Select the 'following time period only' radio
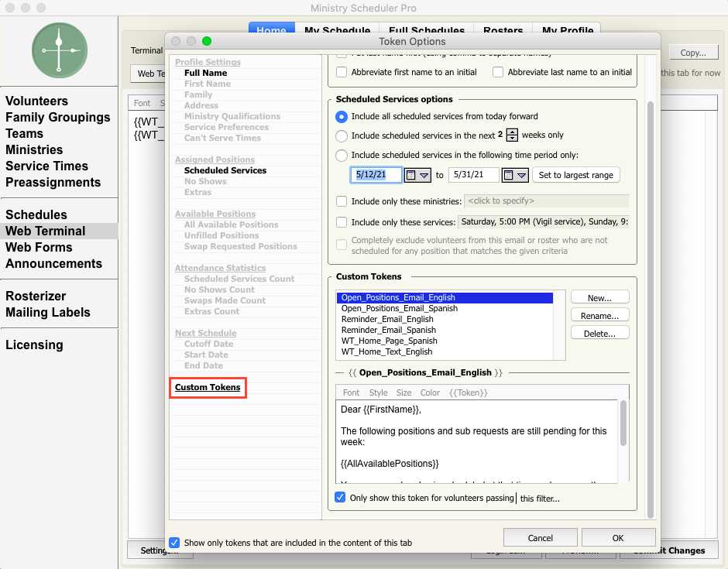728x569 pixels. pos(342,155)
